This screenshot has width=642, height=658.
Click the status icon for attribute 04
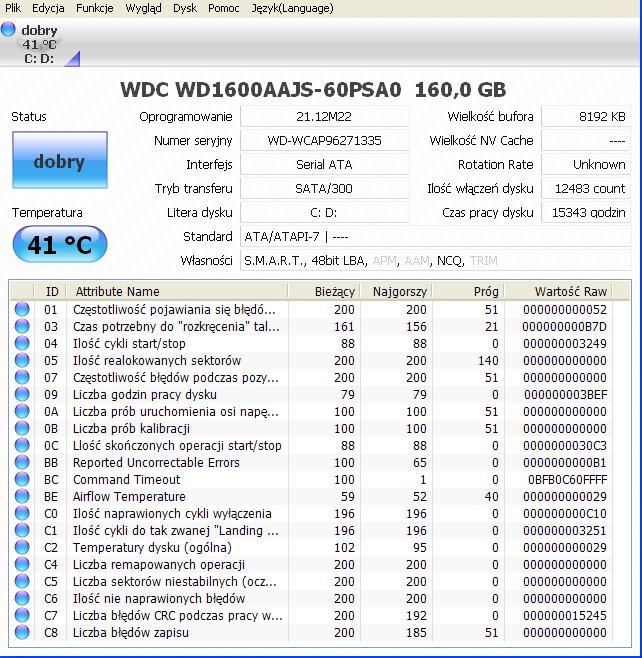point(22,343)
